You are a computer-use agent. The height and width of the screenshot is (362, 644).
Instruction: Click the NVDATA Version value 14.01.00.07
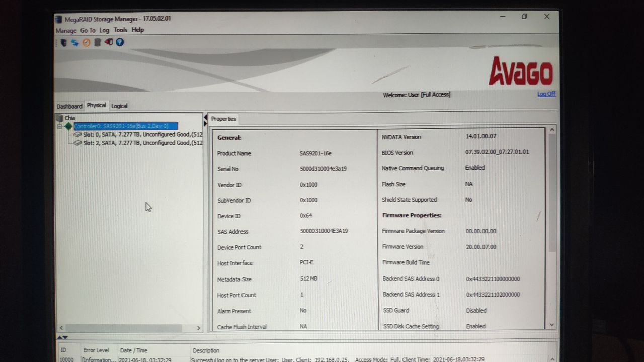(481, 136)
